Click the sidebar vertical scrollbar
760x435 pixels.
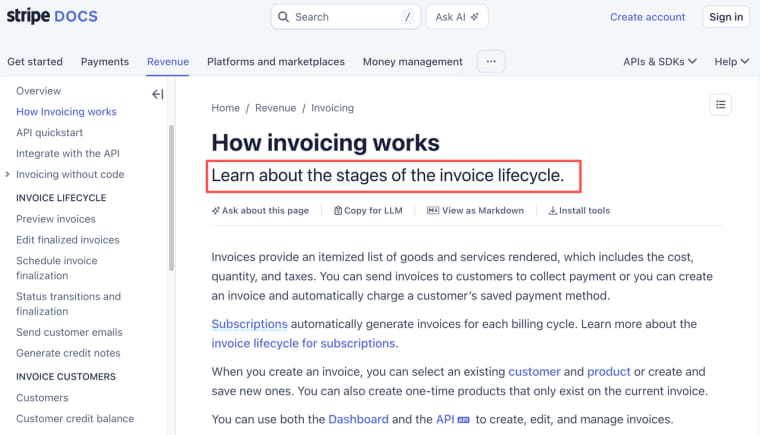(171, 197)
